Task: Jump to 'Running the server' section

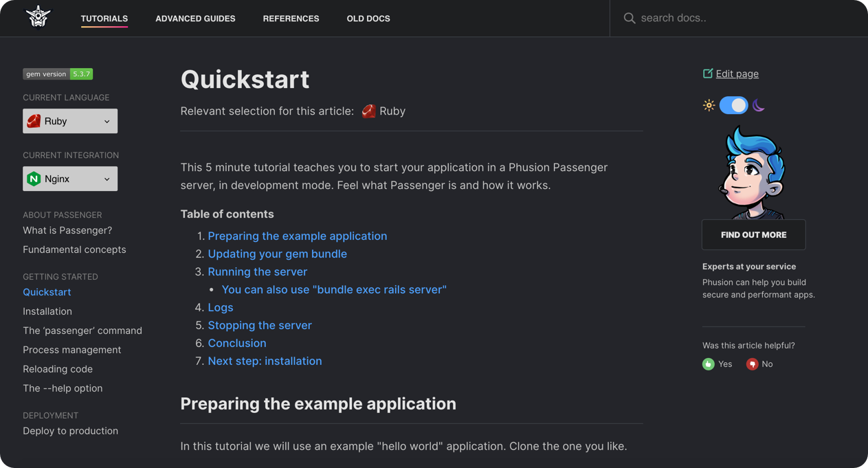Action: [x=258, y=271]
